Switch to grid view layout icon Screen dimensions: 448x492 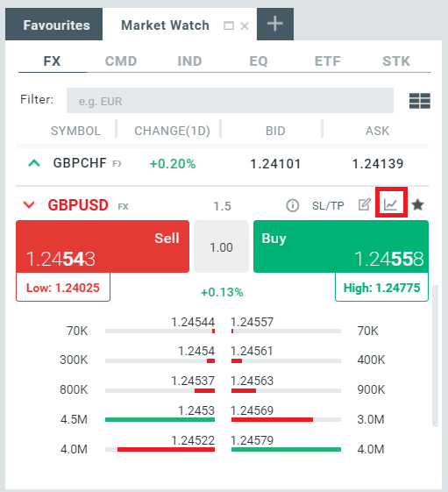pos(420,101)
